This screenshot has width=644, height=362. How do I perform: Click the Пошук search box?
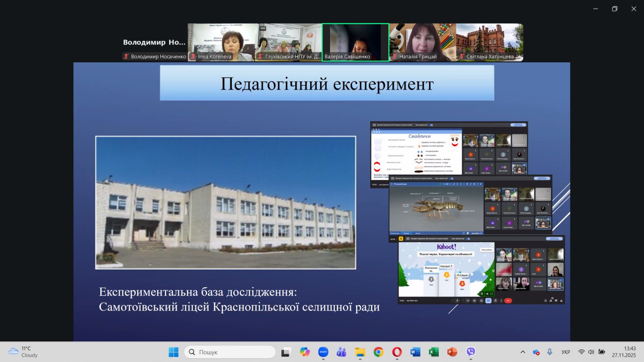[230, 352]
